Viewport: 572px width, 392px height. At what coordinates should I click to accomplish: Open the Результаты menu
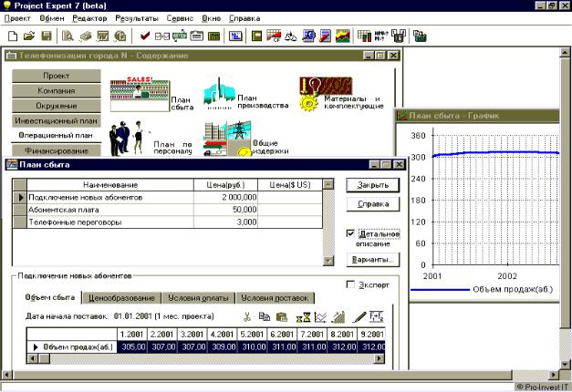coord(137,18)
